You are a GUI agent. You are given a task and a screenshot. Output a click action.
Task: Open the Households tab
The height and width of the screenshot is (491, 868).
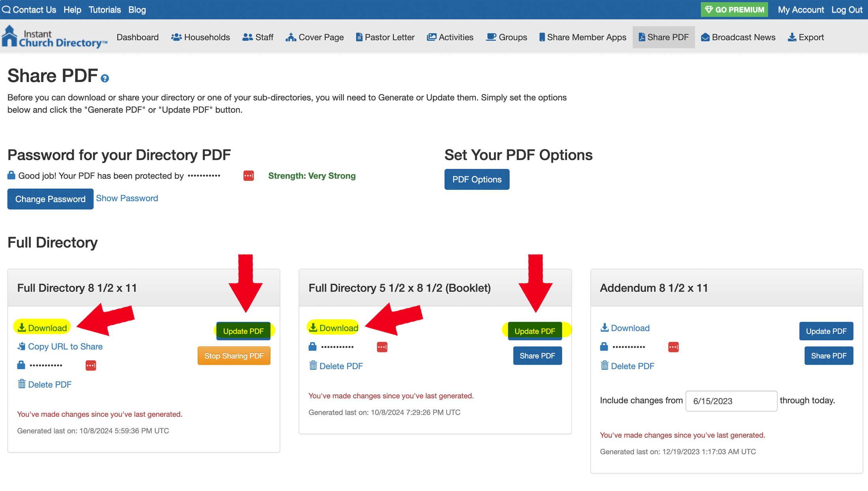200,37
